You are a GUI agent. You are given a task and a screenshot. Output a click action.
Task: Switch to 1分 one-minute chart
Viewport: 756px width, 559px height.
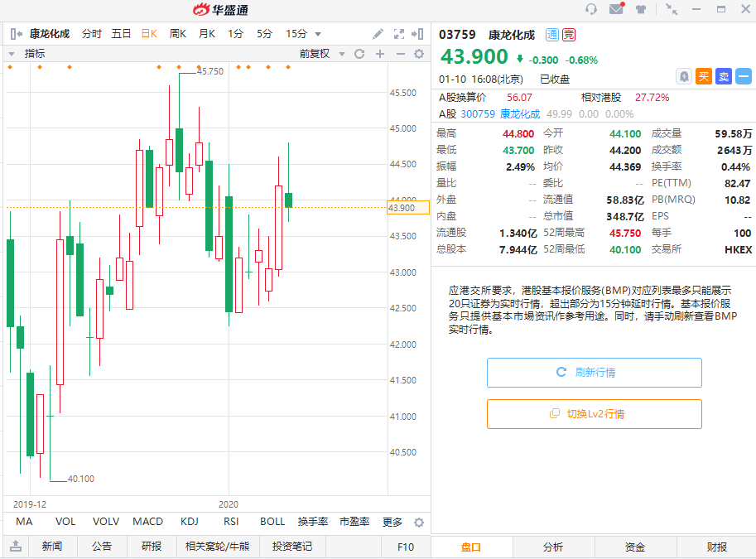236,34
